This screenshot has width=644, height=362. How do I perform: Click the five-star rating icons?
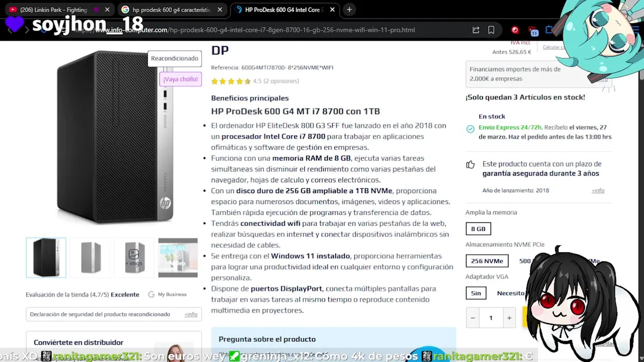pos(230,81)
